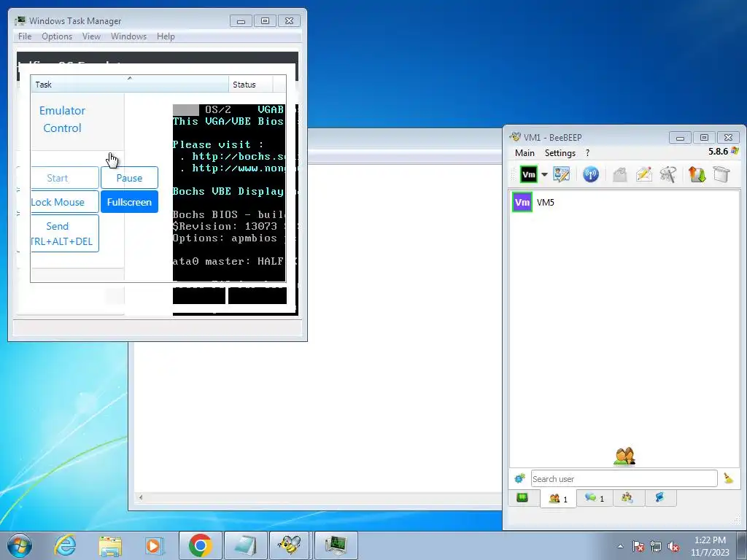Click the greyed group tools icon in BeeBEEP toolbar
Viewport: 747px width, 560px height.
[668, 175]
